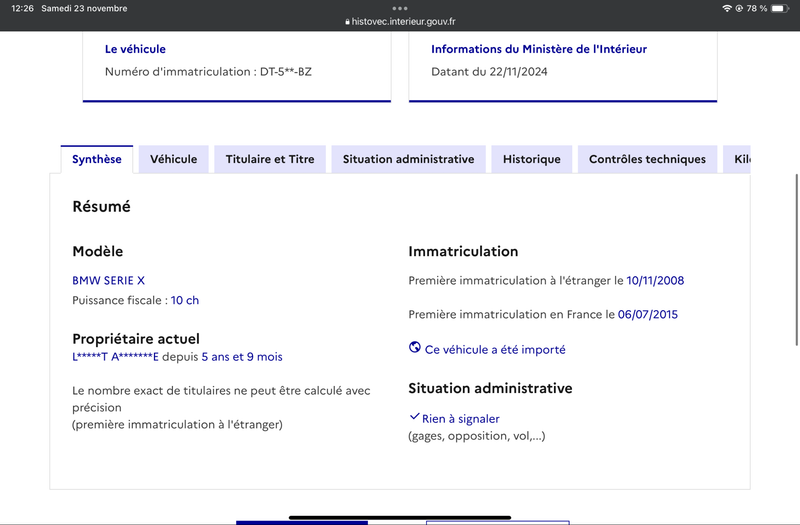
Task: Click the Immatriculation heading
Action: (463, 251)
